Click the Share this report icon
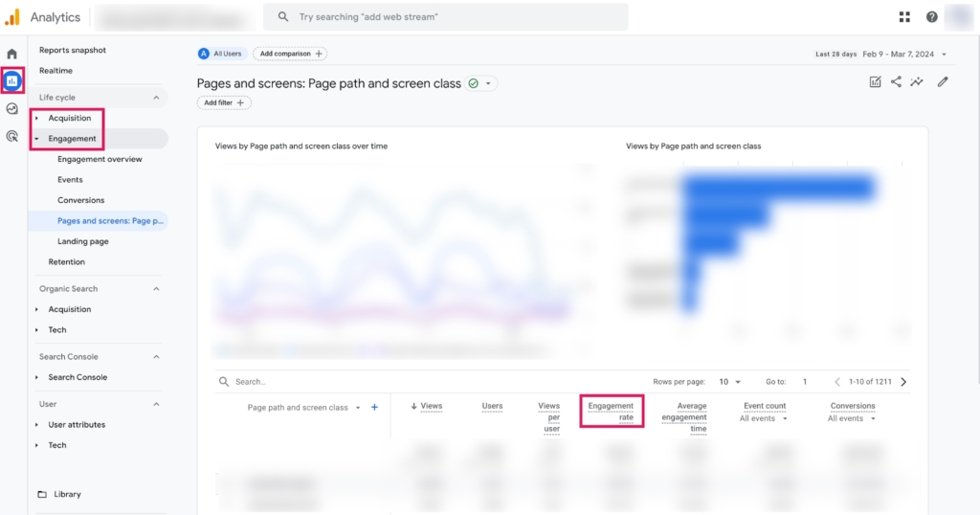Viewport: 980px width, 515px height. point(896,82)
